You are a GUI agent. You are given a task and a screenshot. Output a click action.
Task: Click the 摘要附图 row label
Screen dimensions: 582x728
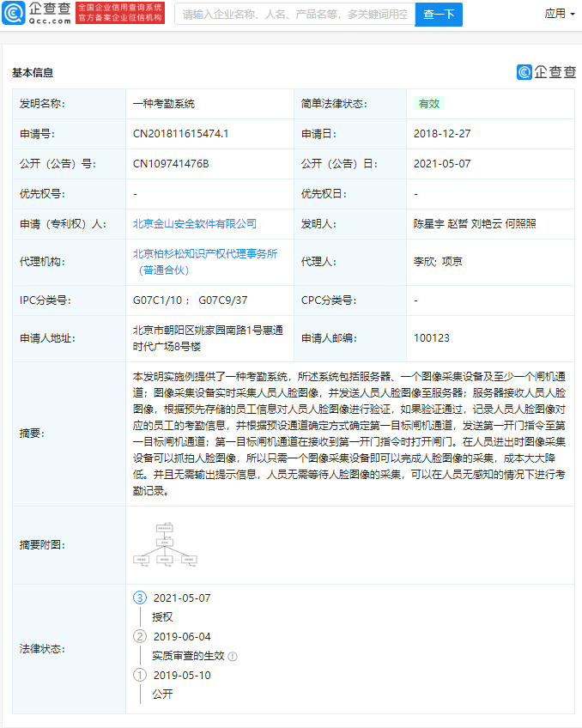pos(42,545)
